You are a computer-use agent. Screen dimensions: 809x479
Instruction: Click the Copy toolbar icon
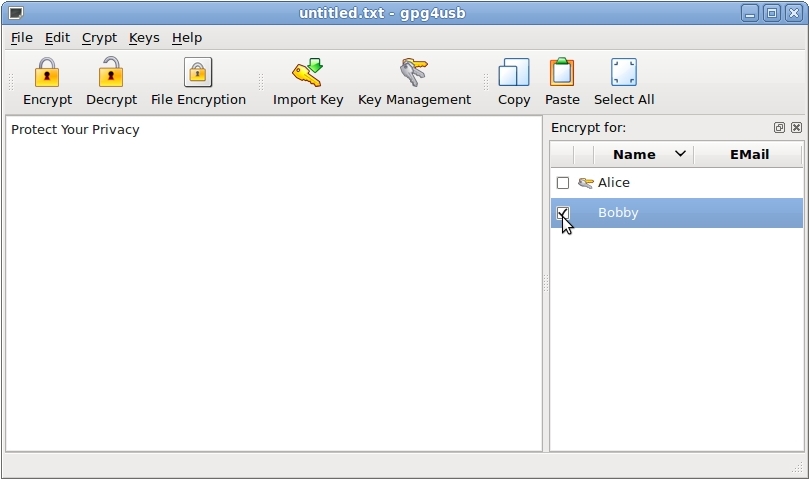(513, 72)
